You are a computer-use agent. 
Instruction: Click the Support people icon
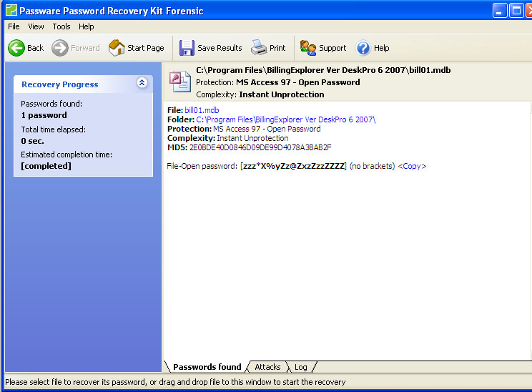point(308,48)
